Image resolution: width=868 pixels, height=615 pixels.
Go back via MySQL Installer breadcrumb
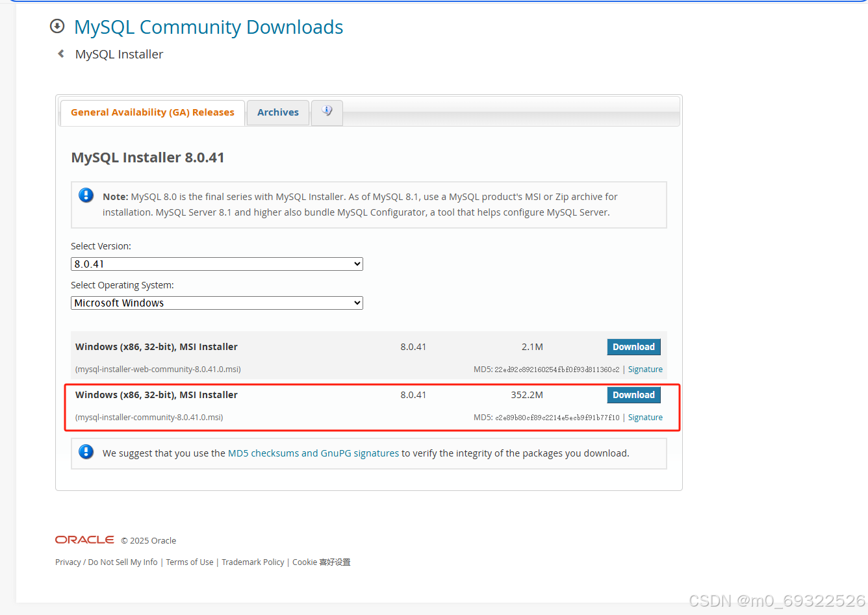(x=119, y=55)
